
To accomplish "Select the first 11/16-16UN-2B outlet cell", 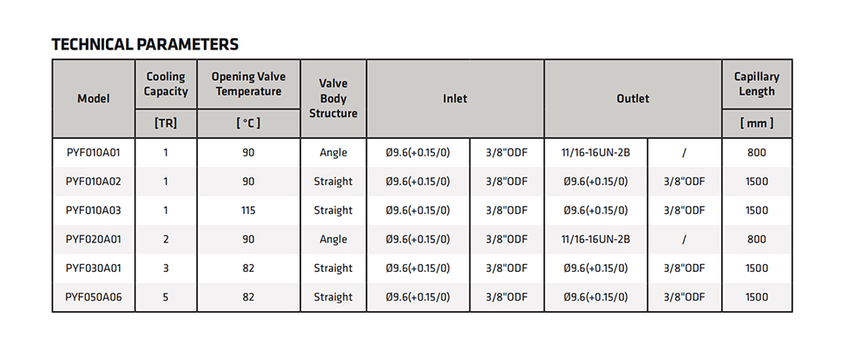I will coord(595,152).
